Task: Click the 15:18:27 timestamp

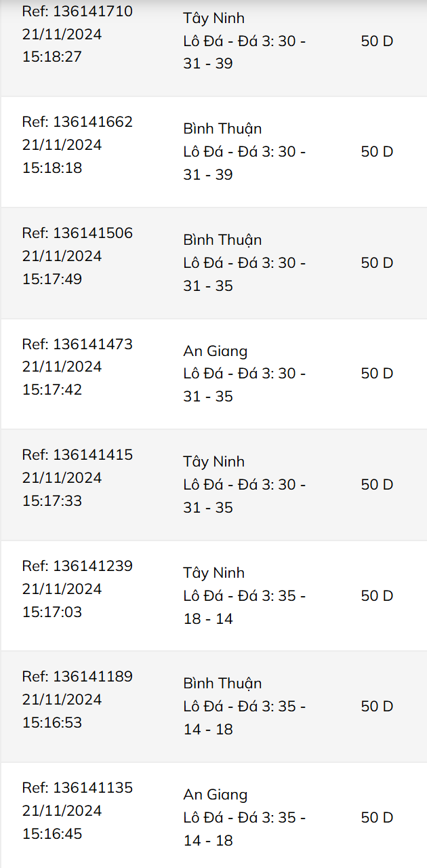Action: point(52,56)
